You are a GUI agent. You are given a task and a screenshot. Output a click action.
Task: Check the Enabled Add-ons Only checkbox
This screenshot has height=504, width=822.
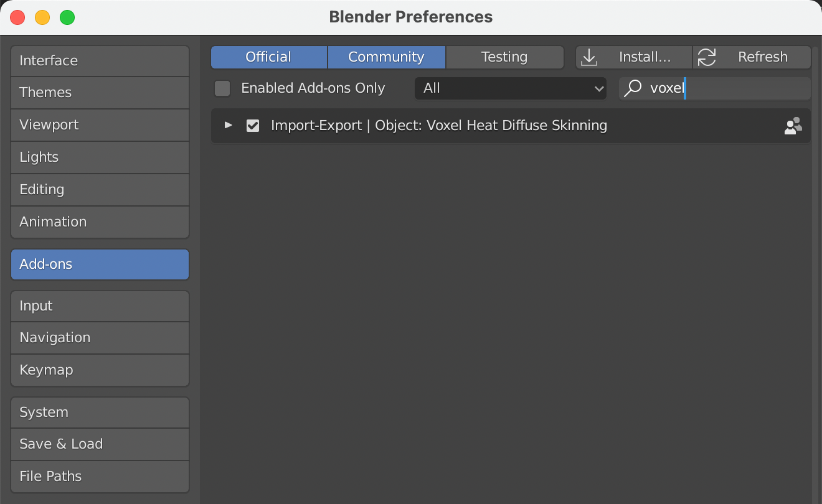(x=222, y=88)
